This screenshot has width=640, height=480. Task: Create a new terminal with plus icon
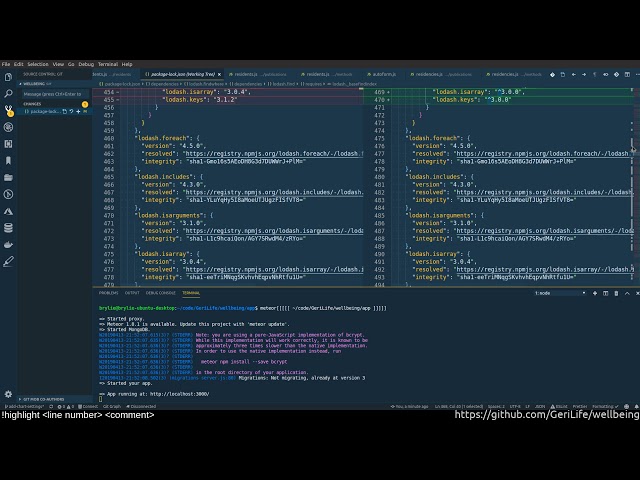click(595, 293)
